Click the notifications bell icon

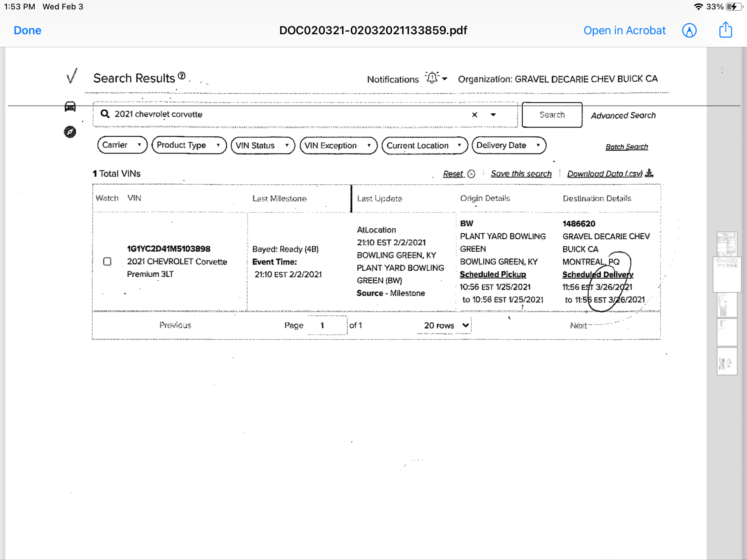point(432,78)
